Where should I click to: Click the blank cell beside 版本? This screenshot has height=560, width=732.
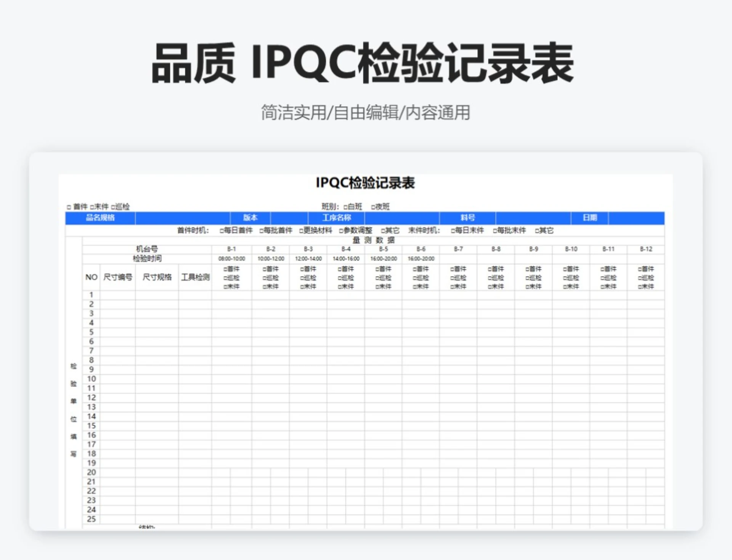[290, 218]
